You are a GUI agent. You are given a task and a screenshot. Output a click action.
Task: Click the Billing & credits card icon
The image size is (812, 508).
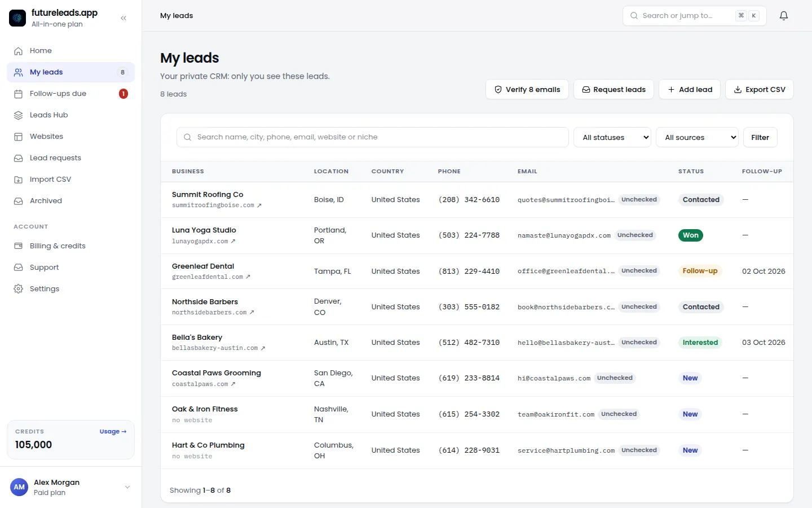[x=19, y=246]
